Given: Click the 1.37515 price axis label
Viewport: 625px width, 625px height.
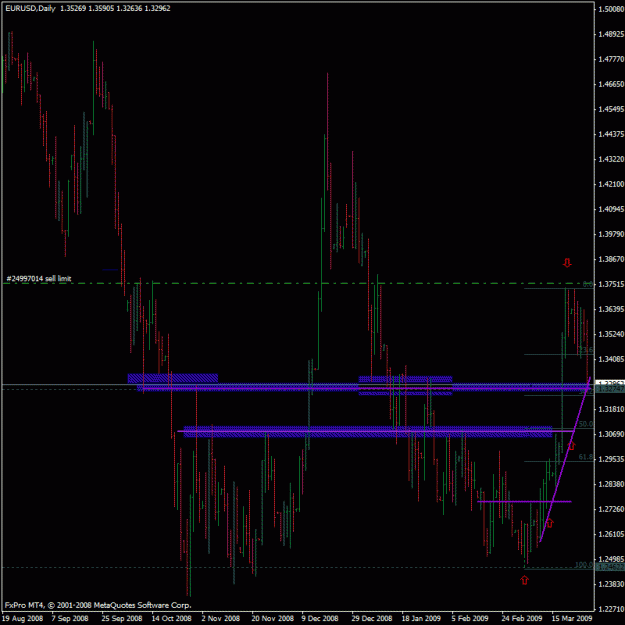Looking at the screenshot, I should (611, 284).
